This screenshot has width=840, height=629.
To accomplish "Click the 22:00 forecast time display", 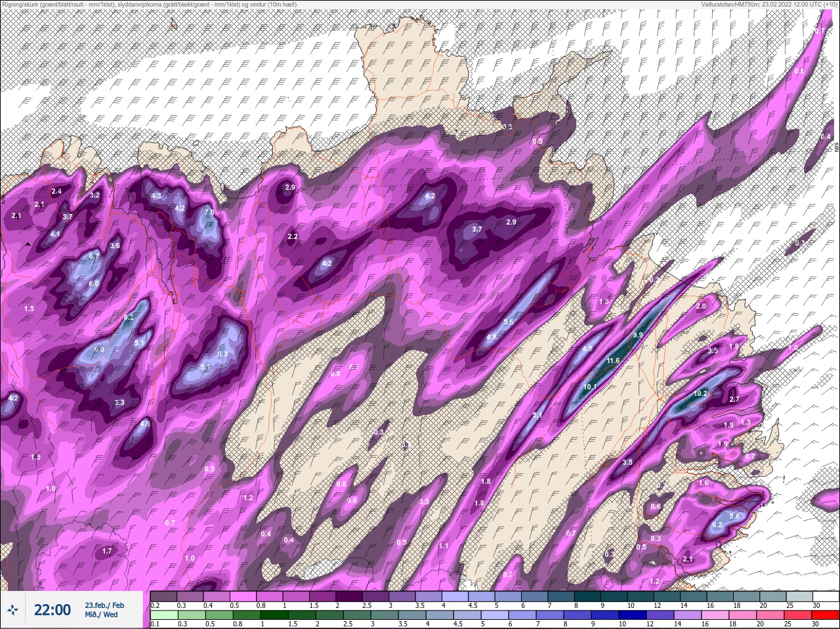I will click(52, 610).
